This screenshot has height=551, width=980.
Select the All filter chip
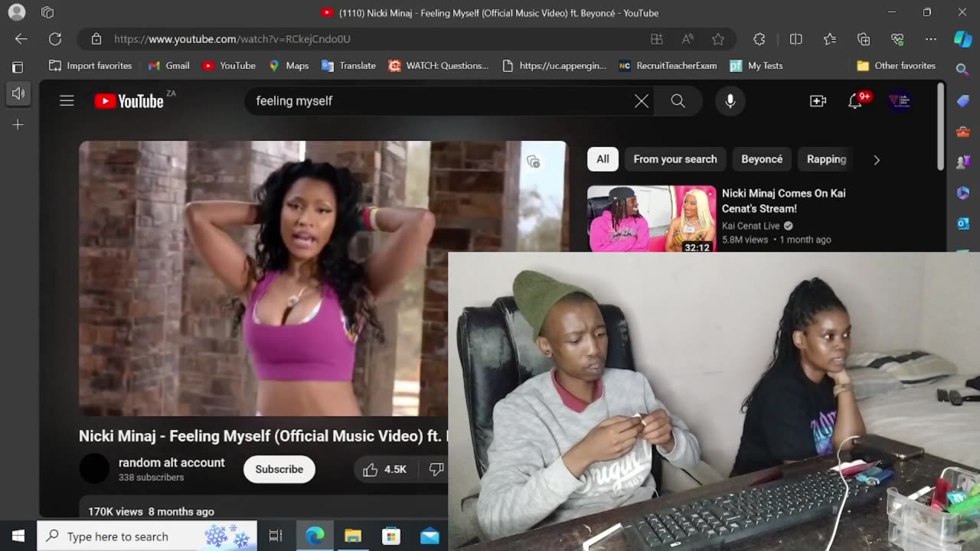click(603, 159)
